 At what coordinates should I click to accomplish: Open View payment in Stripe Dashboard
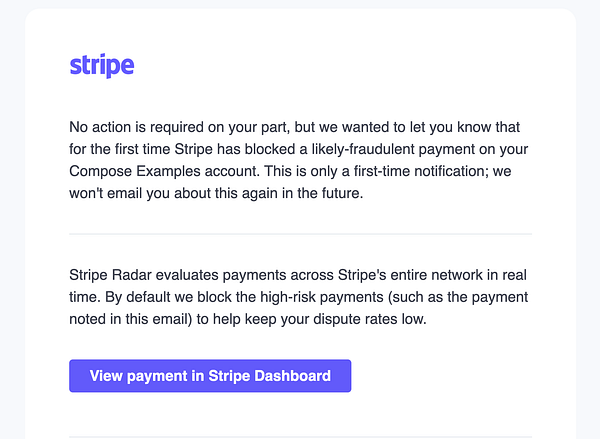pos(210,376)
